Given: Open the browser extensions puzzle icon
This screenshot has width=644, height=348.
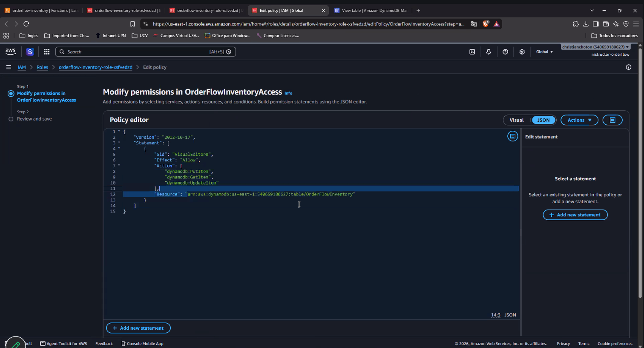Looking at the screenshot, I should coord(576,24).
